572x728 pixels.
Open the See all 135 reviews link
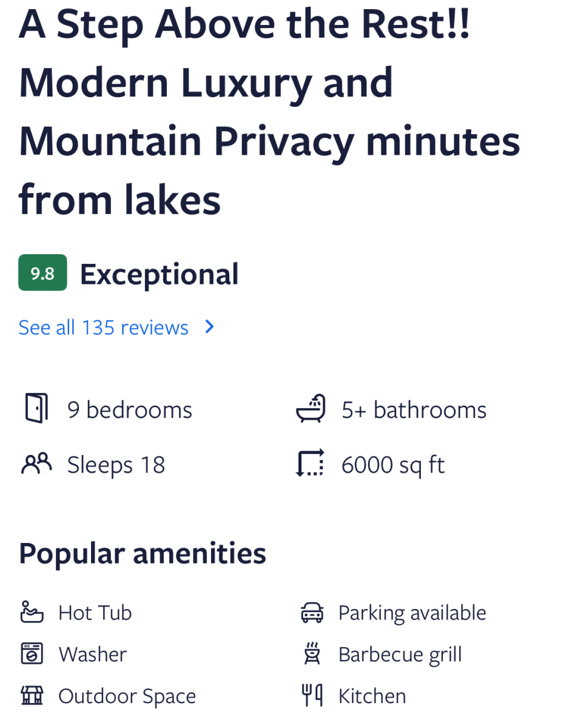tap(104, 328)
